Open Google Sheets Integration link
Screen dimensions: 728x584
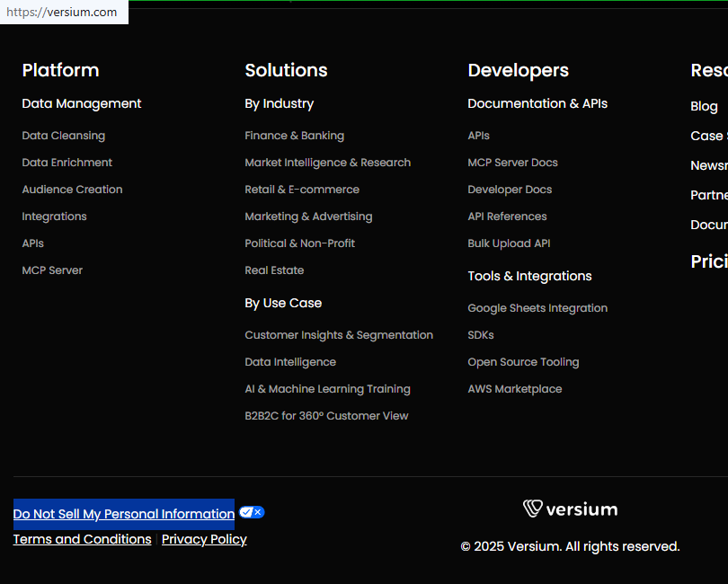[537, 308]
